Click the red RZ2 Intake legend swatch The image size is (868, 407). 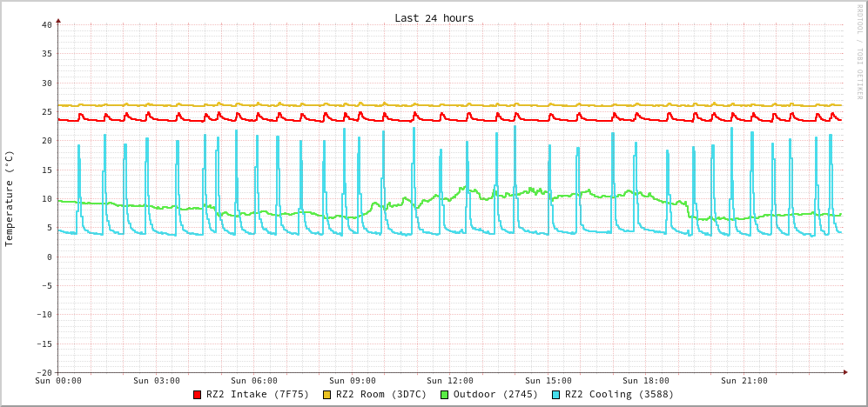(x=197, y=395)
